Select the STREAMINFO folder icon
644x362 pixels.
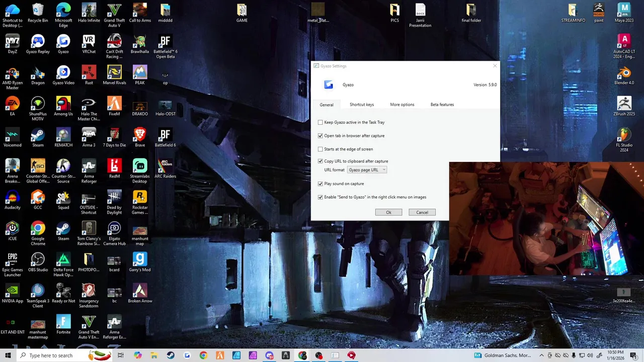click(x=574, y=13)
